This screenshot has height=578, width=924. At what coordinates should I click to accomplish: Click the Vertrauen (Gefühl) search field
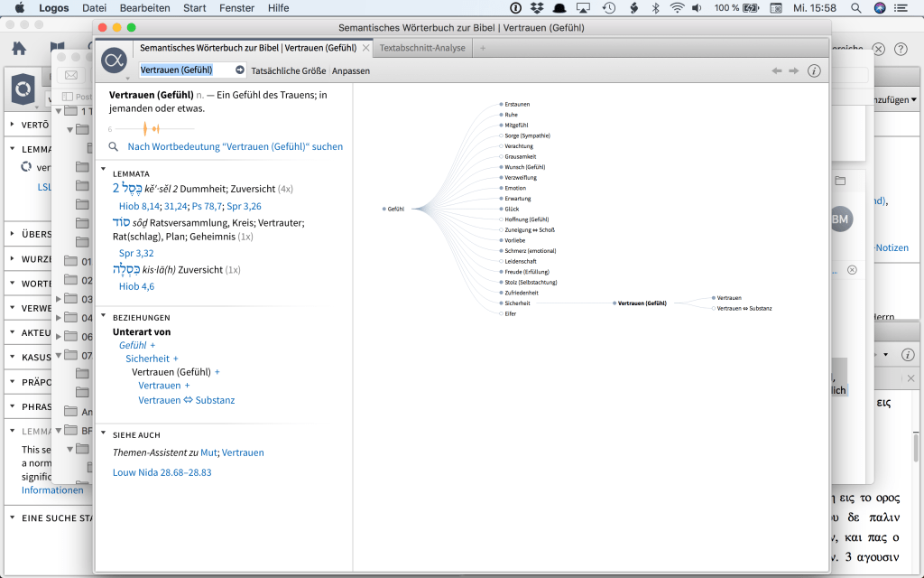click(184, 70)
